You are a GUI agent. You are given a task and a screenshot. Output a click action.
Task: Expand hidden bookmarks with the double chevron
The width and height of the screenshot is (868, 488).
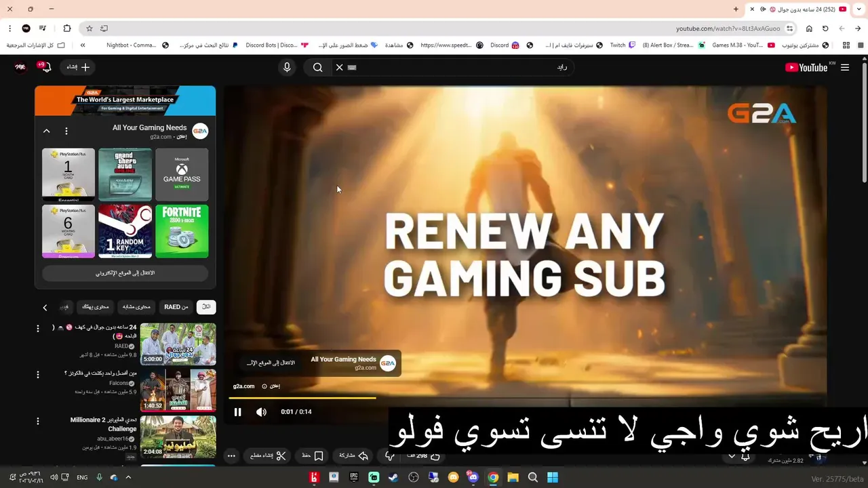tap(83, 45)
